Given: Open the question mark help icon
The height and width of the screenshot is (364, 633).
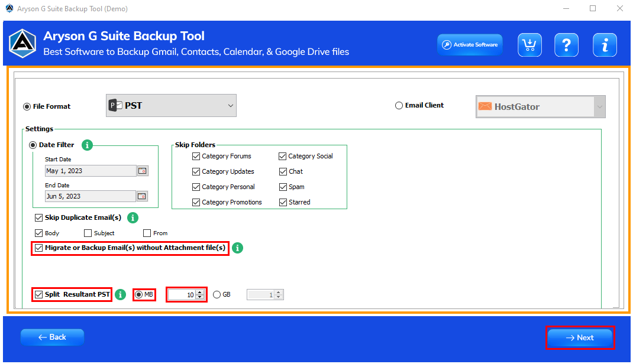Looking at the screenshot, I should pos(566,45).
